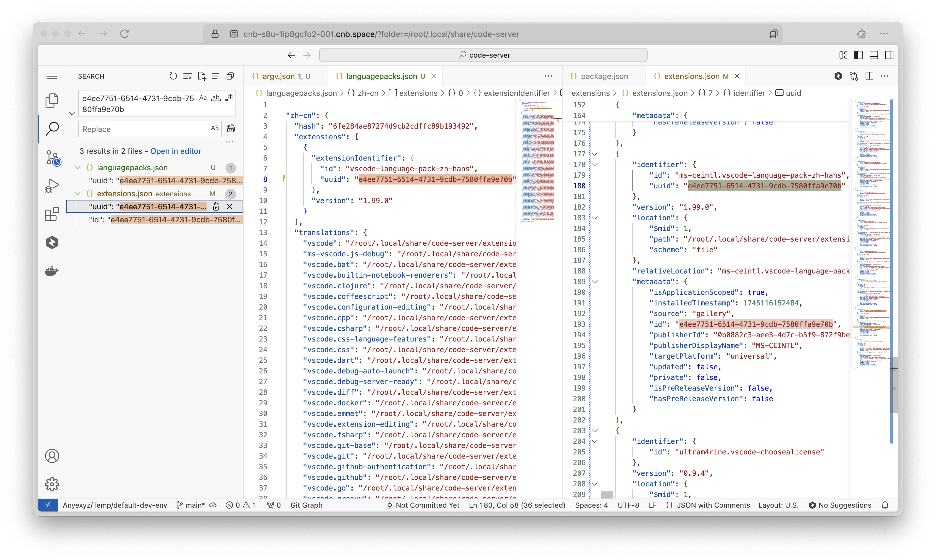Open the hamburger application menu
936x560 pixels.
coord(52,76)
